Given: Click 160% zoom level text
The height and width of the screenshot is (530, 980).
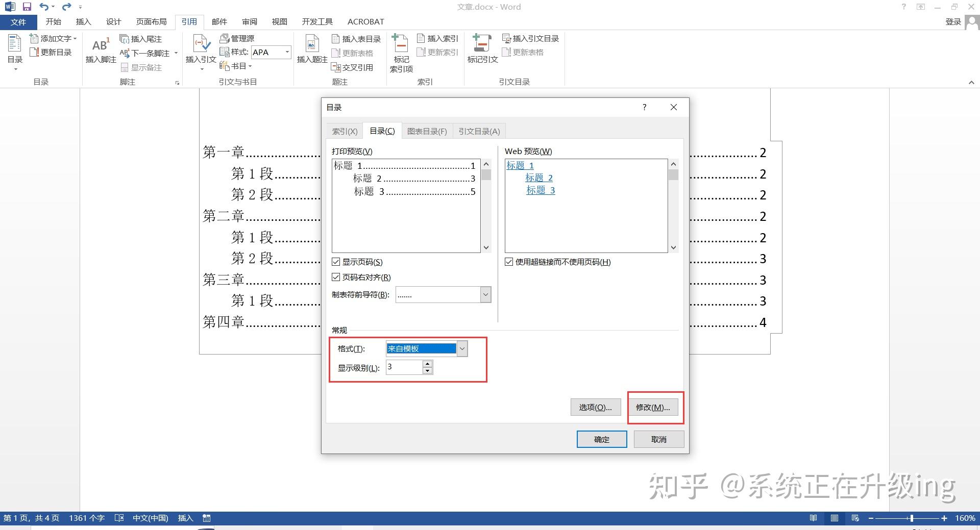Looking at the screenshot, I should (x=965, y=518).
